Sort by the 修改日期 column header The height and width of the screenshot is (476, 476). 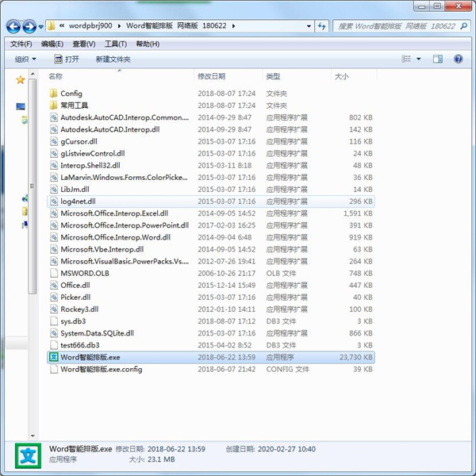[x=211, y=76]
